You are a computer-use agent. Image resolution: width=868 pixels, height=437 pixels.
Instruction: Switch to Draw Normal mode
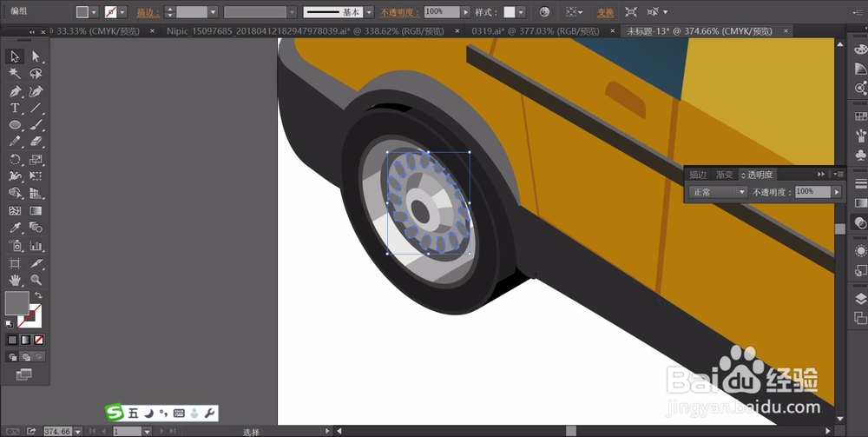click(13, 357)
